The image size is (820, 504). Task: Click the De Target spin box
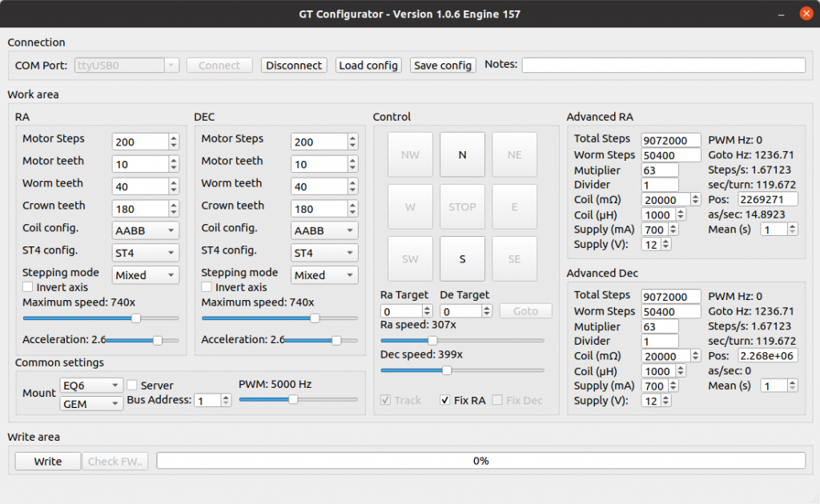tap(466, 311)
